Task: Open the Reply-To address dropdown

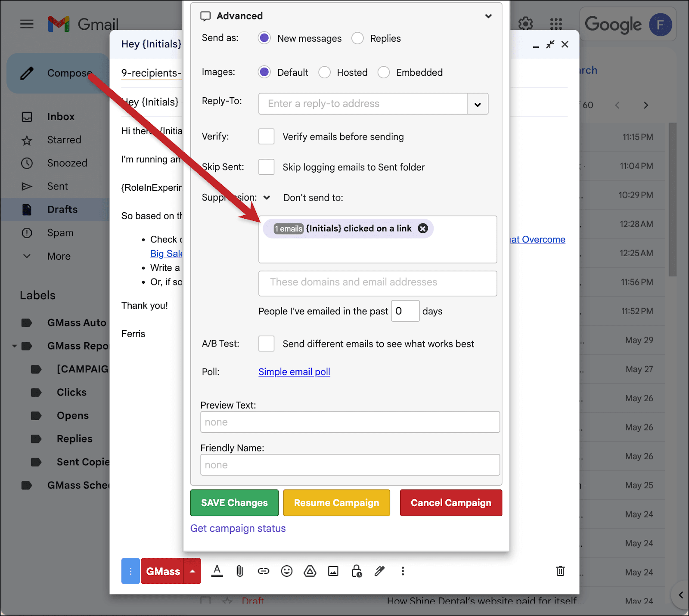Action: pos(478,104)
